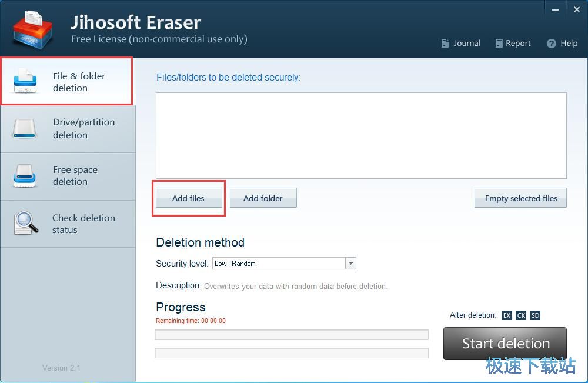Expand the Security level dropdown
The image size is (588, 383).
pyautogui.click(x=350, y=264)
